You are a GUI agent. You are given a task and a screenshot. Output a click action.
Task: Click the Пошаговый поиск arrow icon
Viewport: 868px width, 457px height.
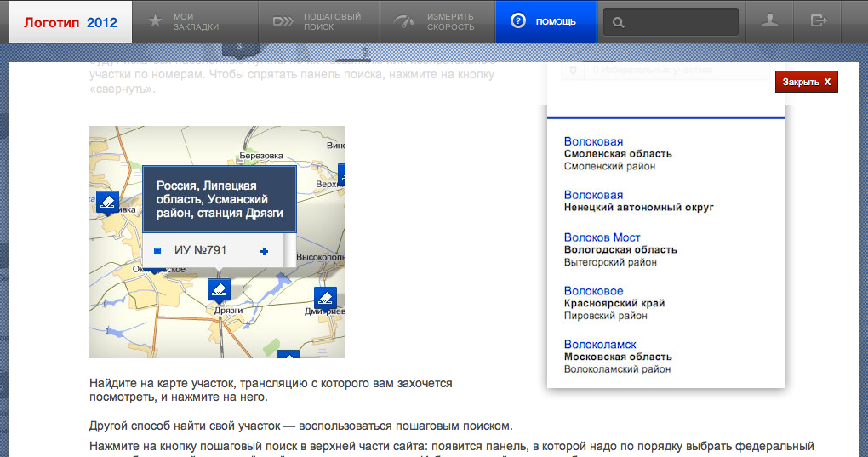coord(283,21)
